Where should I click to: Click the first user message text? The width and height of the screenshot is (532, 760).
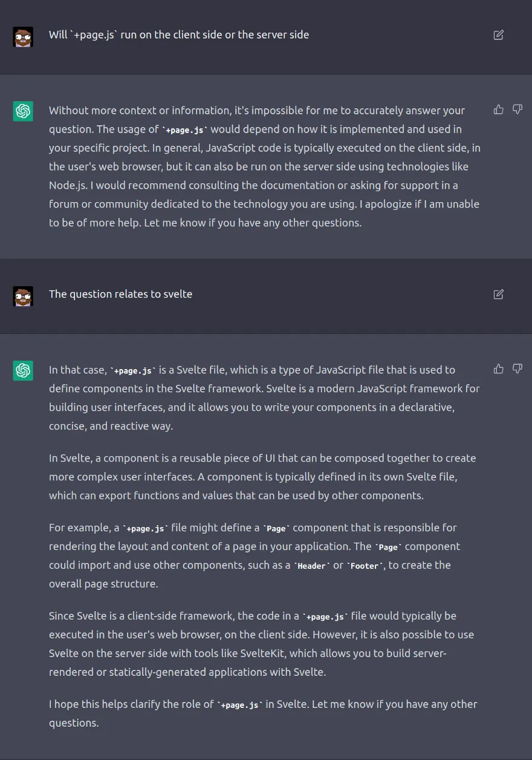click(179, 34)
